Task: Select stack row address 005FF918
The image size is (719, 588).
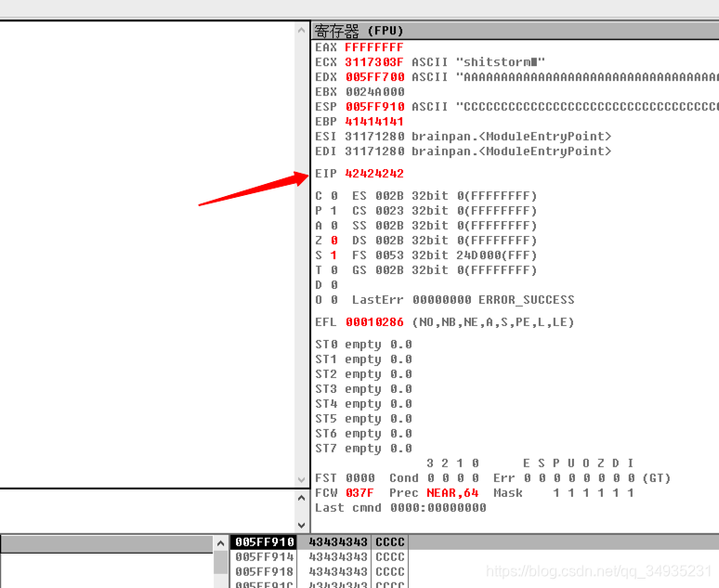Action: click(264, 572)
